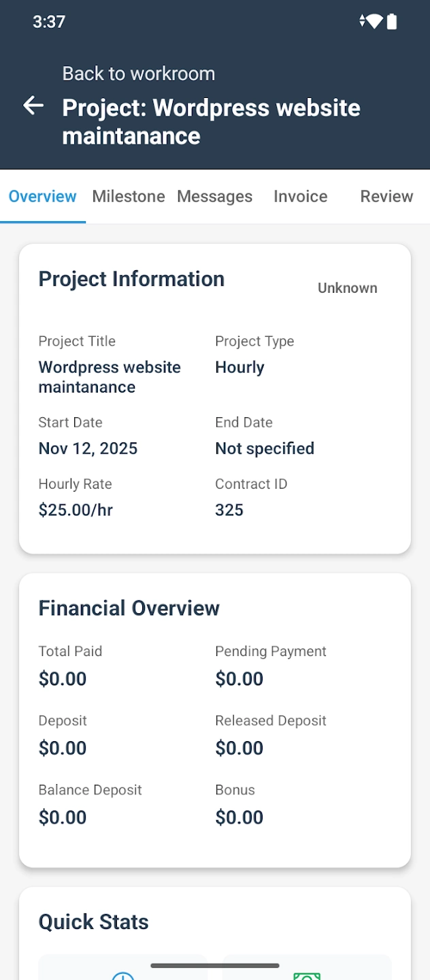The width and height of the screenshot is (430, 980).
Task: Tap the Financial Overview card header
Action: pos(129,608)
